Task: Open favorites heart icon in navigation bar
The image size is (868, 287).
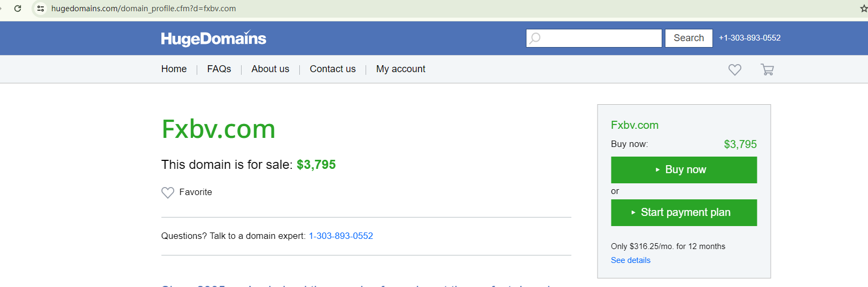Action: (x=734, y=69)
